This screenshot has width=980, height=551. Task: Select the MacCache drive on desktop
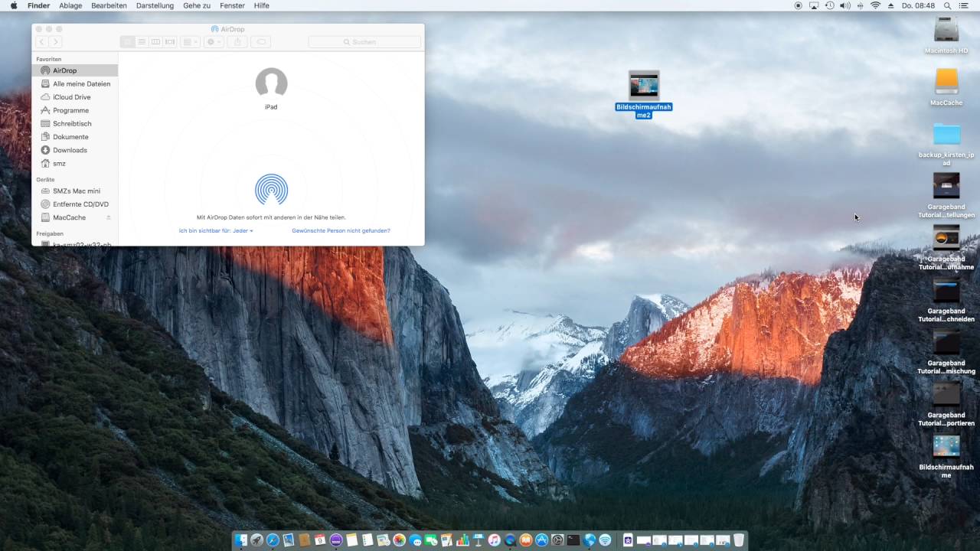click(x=946, y=86)
